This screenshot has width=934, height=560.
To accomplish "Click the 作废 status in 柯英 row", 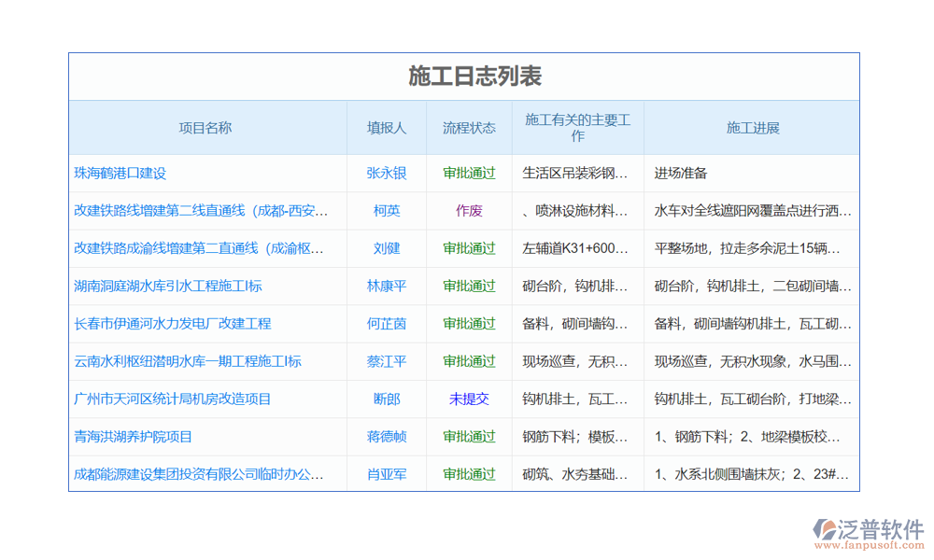I will [x=469, y=211].
